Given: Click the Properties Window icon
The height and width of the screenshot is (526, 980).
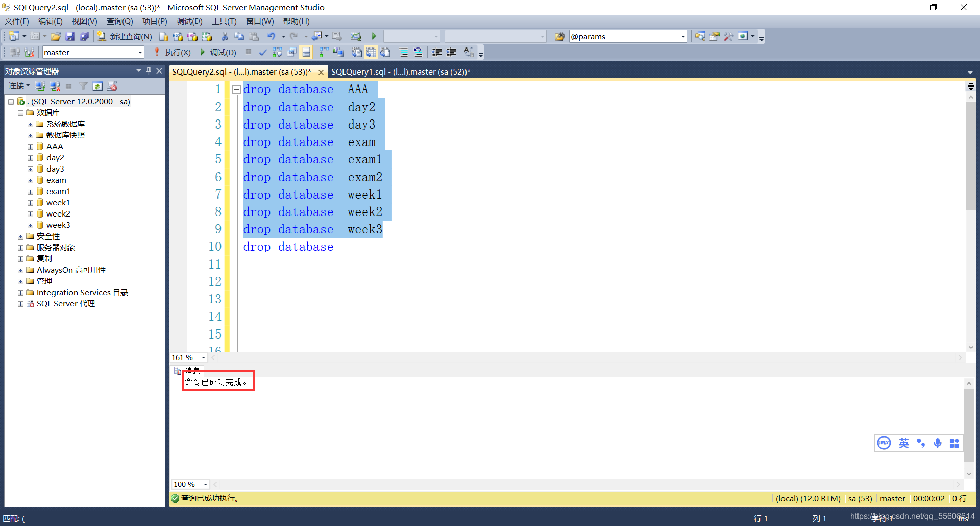Looking at the screenshot, I should coord(714,36).
